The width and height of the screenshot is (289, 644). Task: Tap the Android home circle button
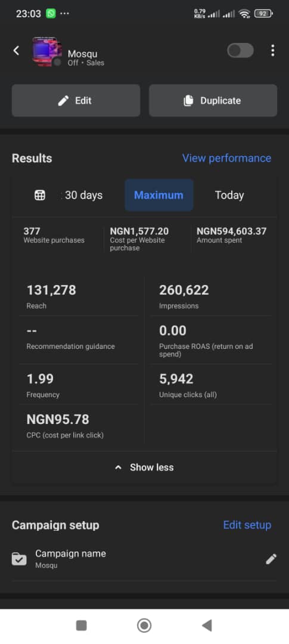point(144,626)
